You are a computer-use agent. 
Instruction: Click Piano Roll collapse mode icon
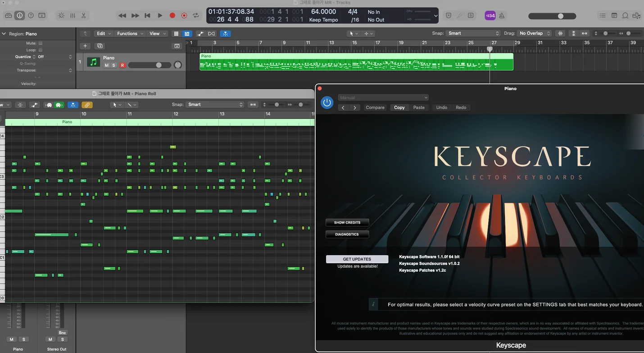(20, 105)
